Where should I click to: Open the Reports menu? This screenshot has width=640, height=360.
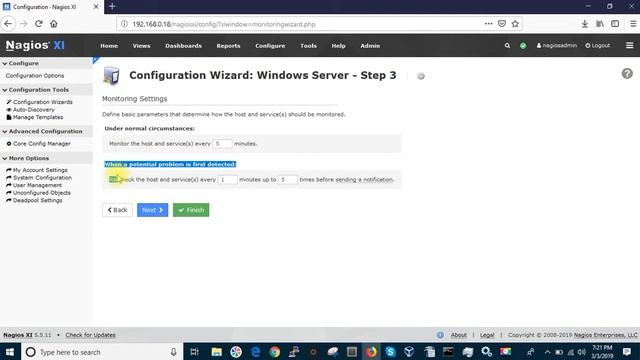(x=228, y=46)
